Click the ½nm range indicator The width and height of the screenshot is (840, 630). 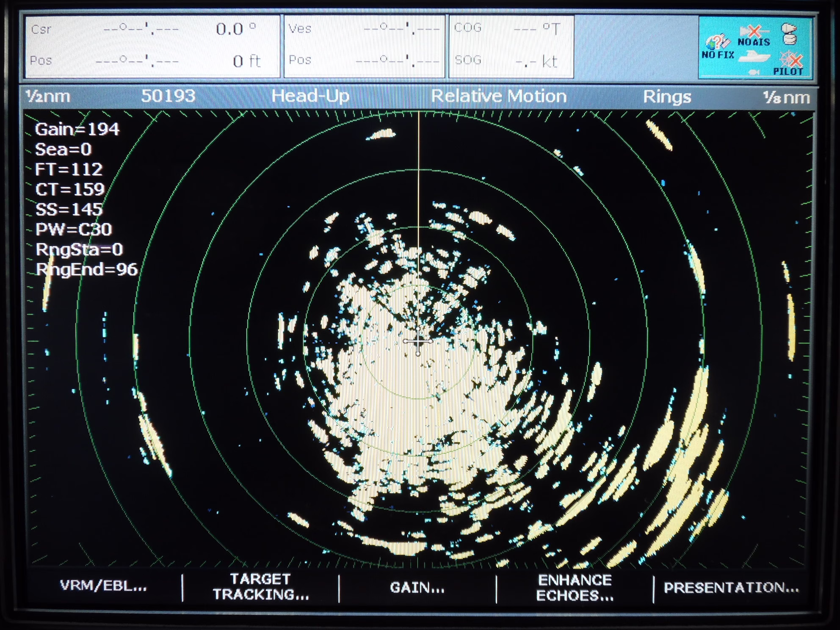(x=48, y=97)
